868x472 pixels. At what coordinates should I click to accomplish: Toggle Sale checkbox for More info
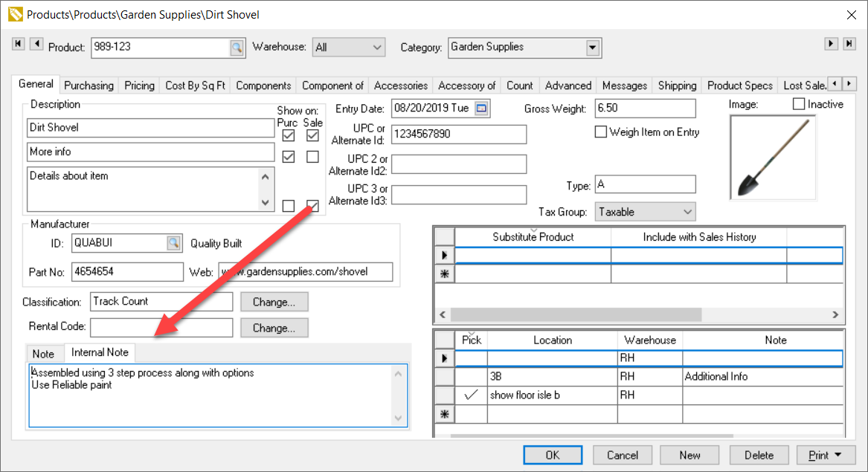tap(312, 157)
